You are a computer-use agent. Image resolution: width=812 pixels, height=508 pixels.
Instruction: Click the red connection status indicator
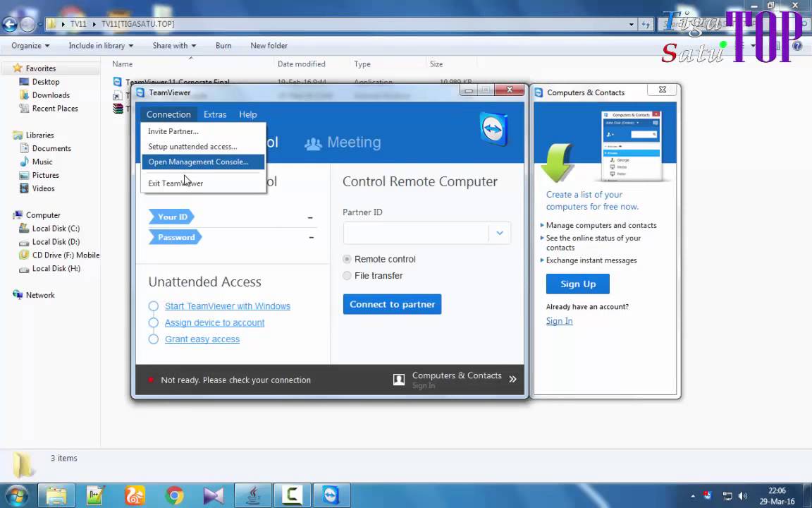coord(151,380)
